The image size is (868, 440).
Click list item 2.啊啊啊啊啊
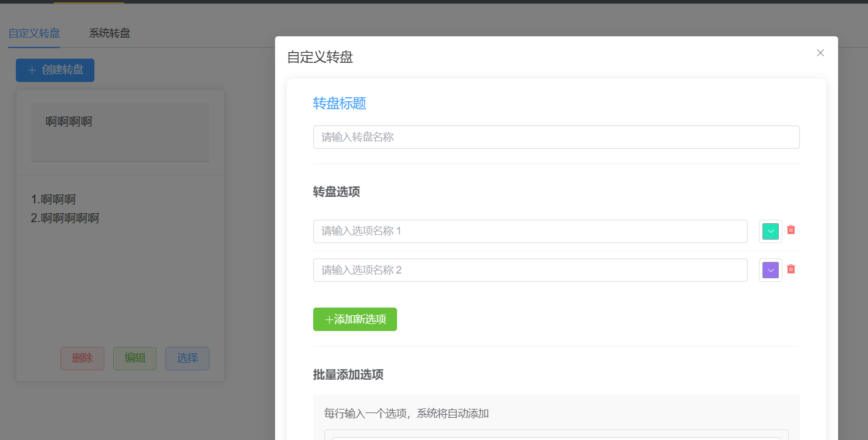pyautogui.click(x=65, y=219)
